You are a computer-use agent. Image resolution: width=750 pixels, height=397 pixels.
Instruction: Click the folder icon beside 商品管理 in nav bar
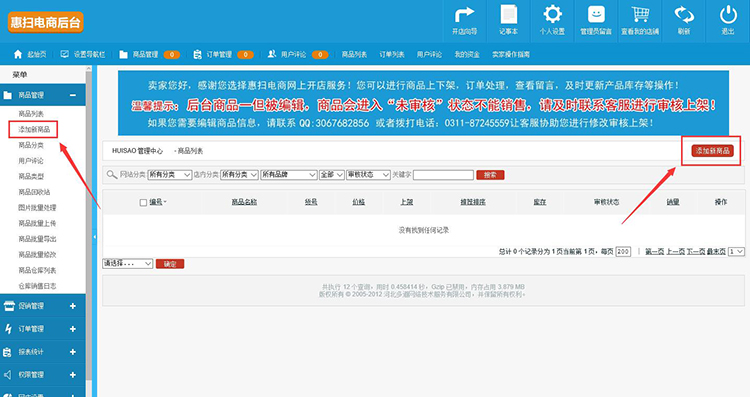click(123, 55)
